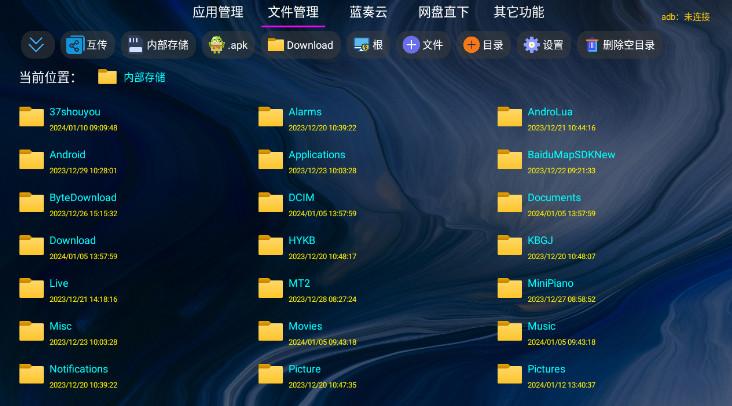Open the Download folder icon in file list

tap(31, 245)
